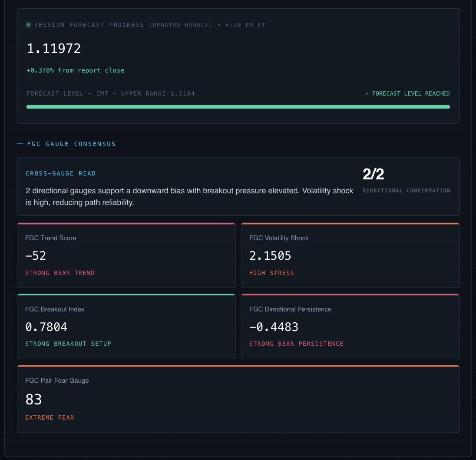Select "+0.378% from report close" text

click(75, 70)
